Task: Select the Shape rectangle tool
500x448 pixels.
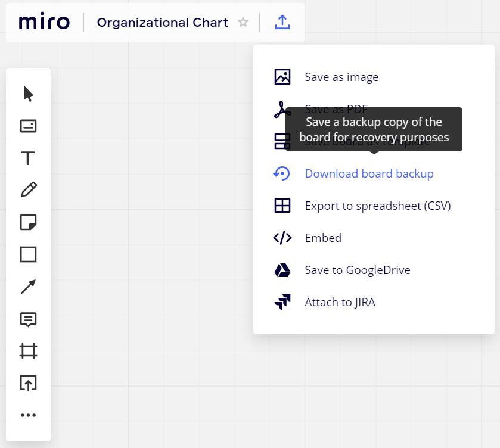Action: [28, 254]
